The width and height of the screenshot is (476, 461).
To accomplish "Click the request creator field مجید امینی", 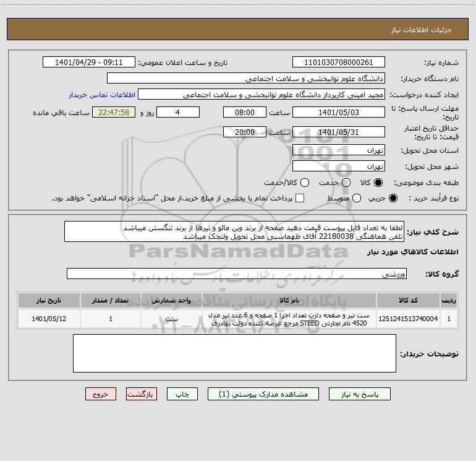I will [261, 95].
